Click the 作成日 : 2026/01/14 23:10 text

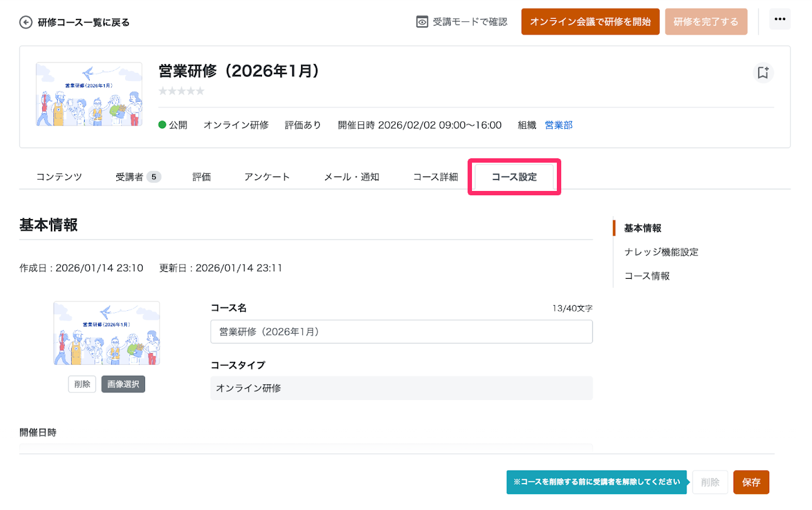(x=82, y=268)
